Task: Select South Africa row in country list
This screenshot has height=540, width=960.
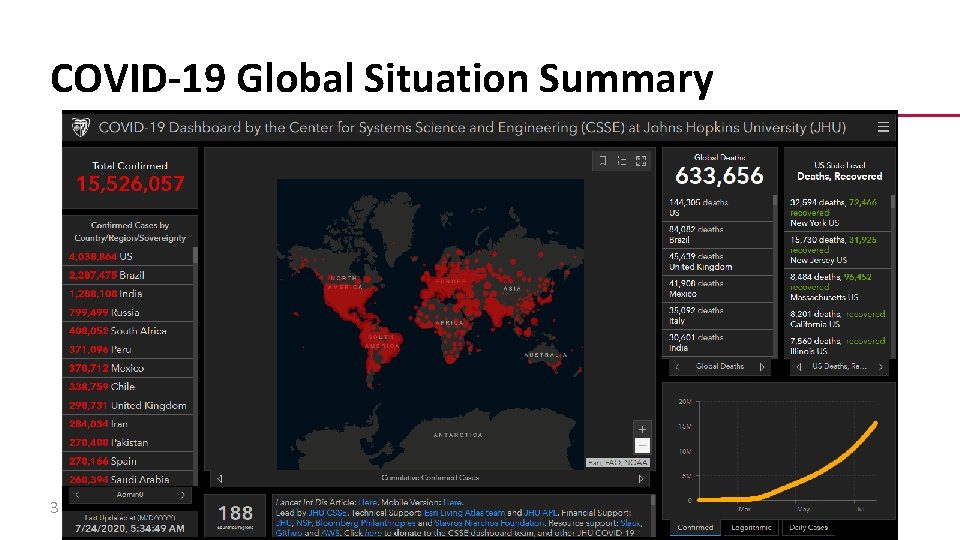Action: (128, 331)
